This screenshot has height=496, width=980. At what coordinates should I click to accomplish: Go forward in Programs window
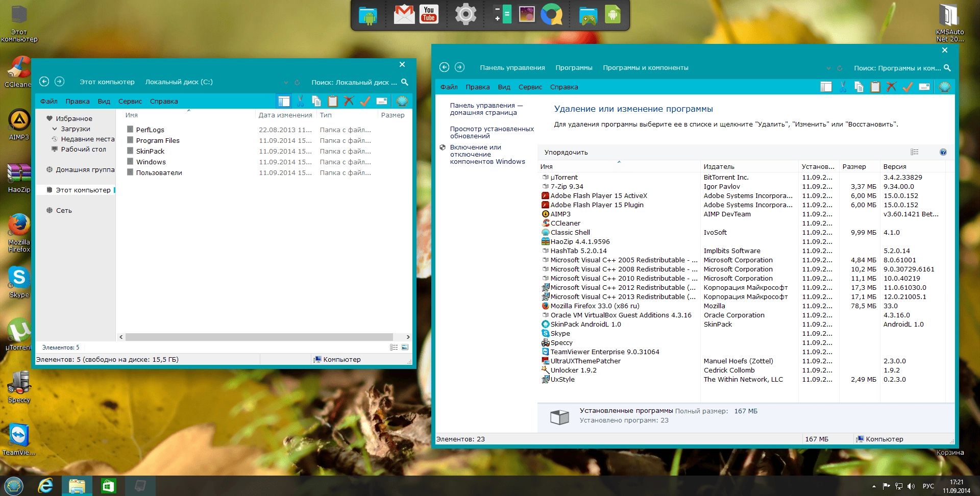click(459, 67)
